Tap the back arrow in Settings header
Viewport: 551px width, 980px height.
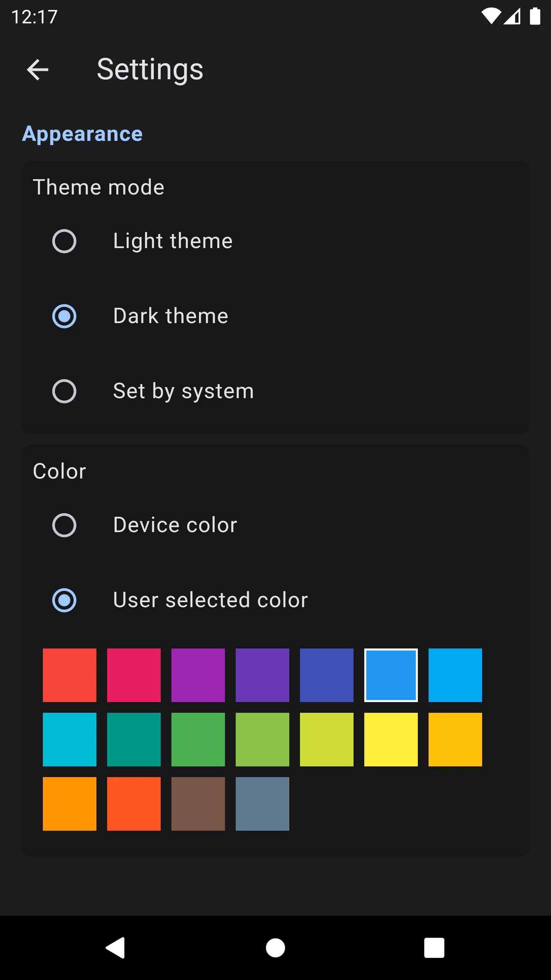pyautogui.click(x=37, y=70)
